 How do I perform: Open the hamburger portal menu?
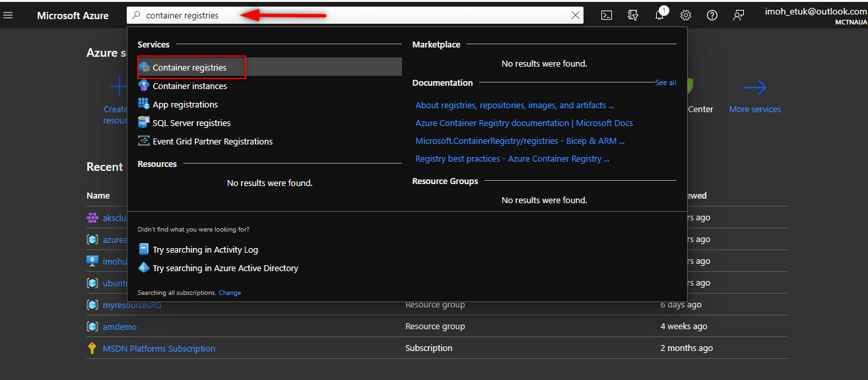tap(8, 15)
